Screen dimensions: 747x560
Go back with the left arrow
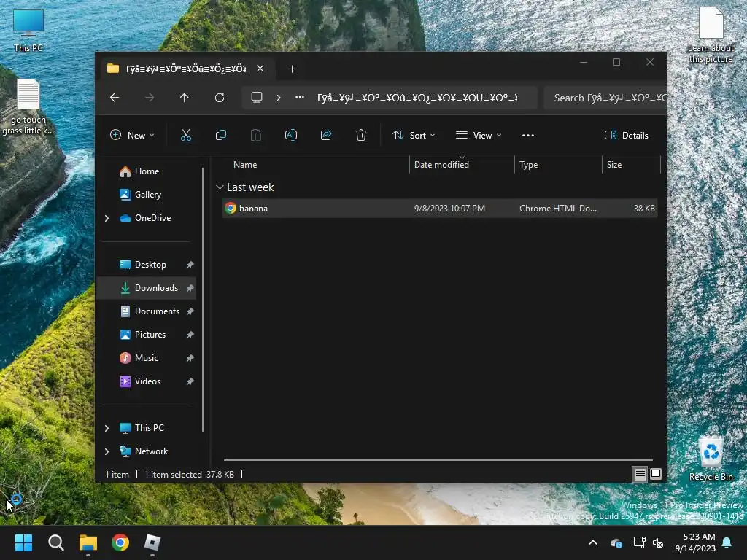(x=115, y=98)
